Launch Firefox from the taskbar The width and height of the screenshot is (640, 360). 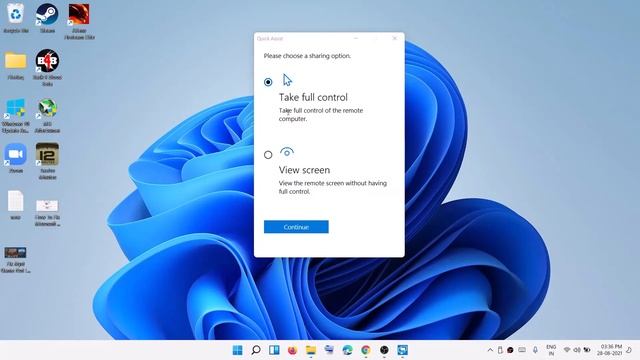point(292,350)
